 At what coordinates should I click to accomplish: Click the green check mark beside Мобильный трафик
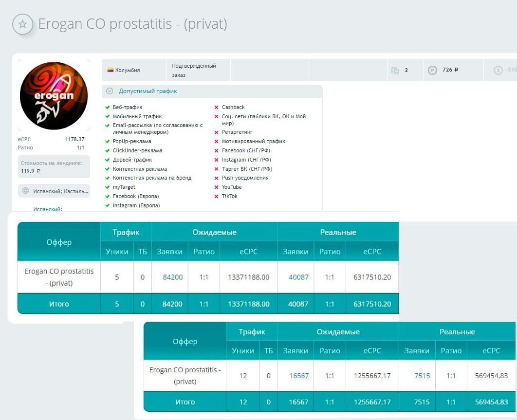point(107,116)
